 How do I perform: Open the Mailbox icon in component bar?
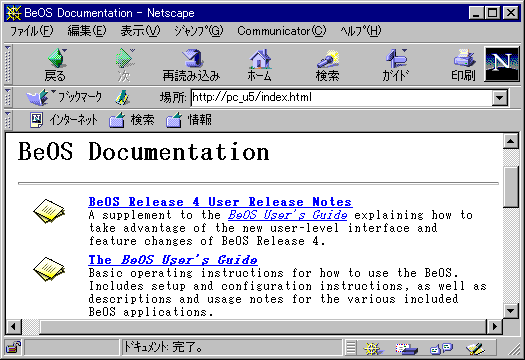pyautogui.click(x=406, y=349)
